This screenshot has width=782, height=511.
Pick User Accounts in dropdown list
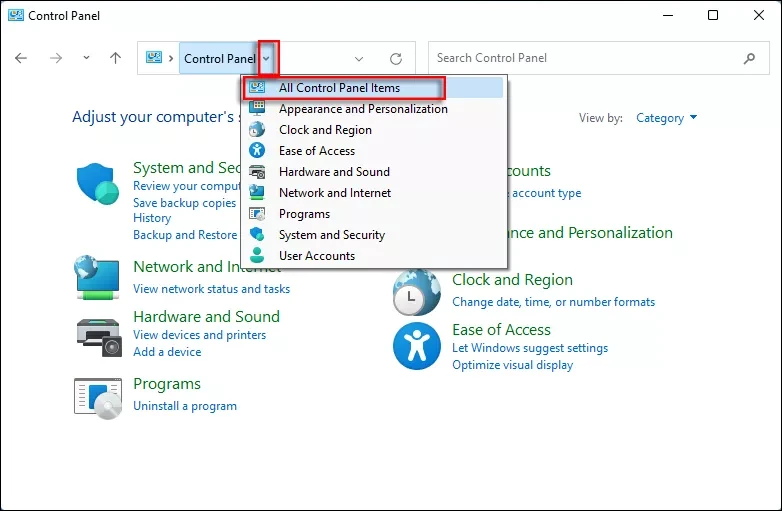click(317, 256)
